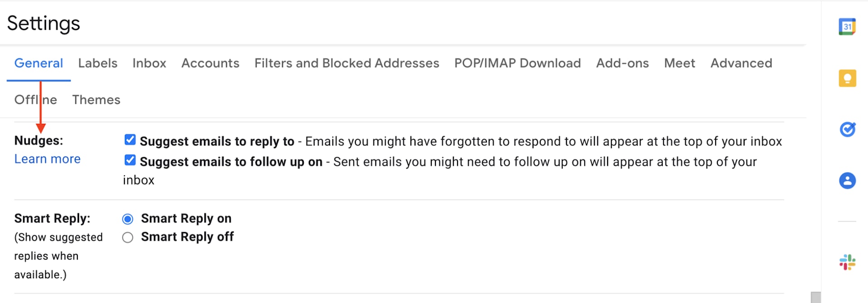Switch to the Meet tab
Image resolution: width=868 pixels, height=303 pixels.
pos(679,63)
